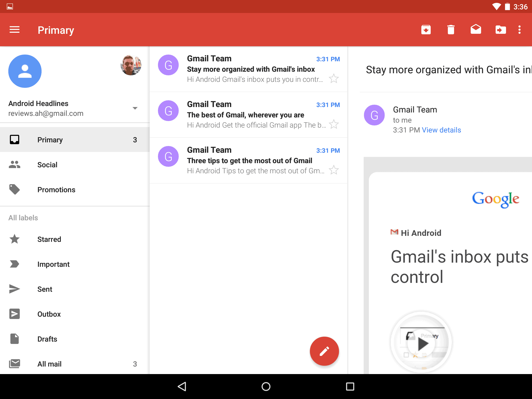Open the three-dot overflow menu

(520, 30)
